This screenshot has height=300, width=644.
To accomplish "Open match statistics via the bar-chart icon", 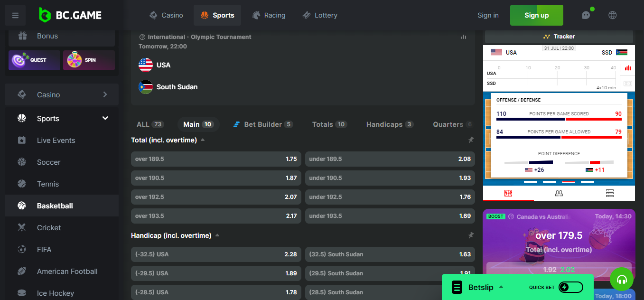I will [x=463, y=36].
